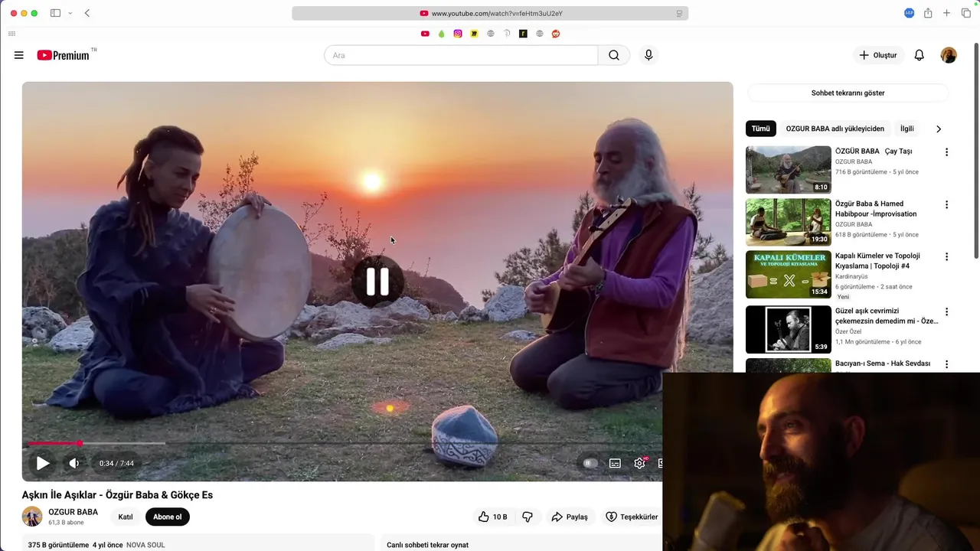The width and height of the screenshot is (980, 551).
Task: Select the İlgili filter chip
Action: point(907,129)
